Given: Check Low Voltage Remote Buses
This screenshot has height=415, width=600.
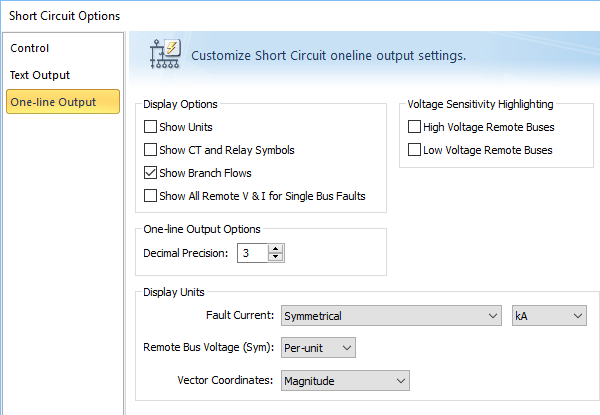Looking at the screenshot, I should pos(415,150).
